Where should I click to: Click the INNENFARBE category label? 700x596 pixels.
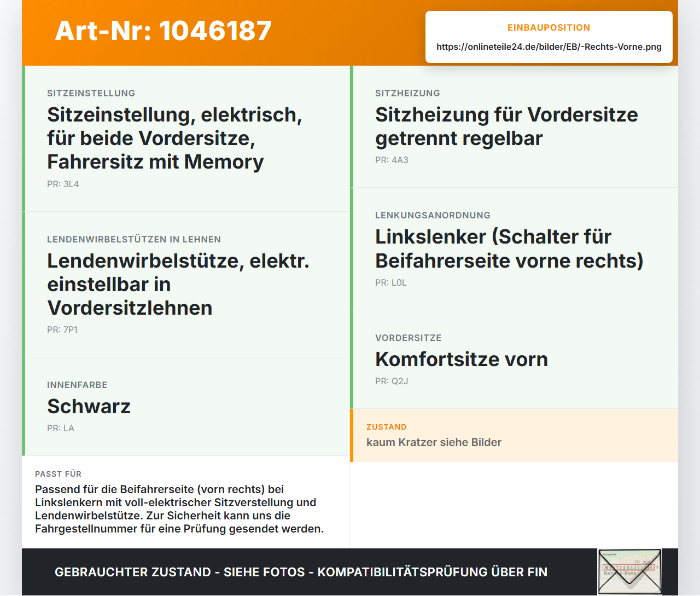(x=77, y=385)
